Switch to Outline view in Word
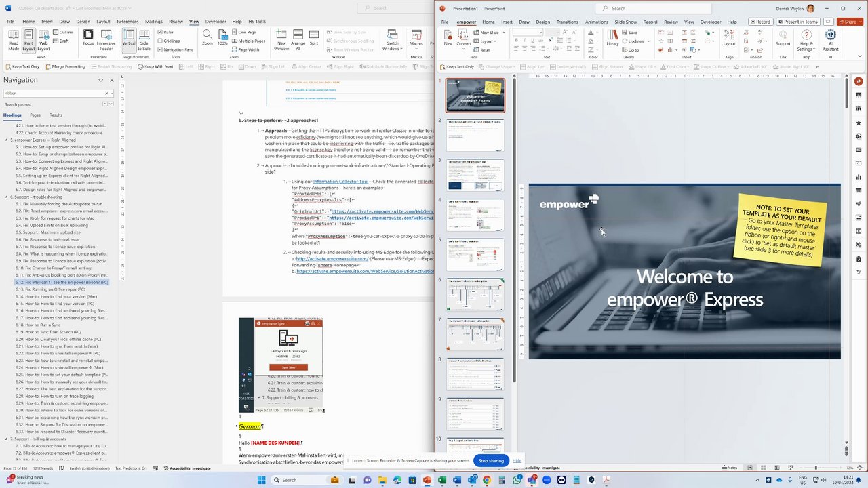868x488 pixels. (x=63, y=32)
